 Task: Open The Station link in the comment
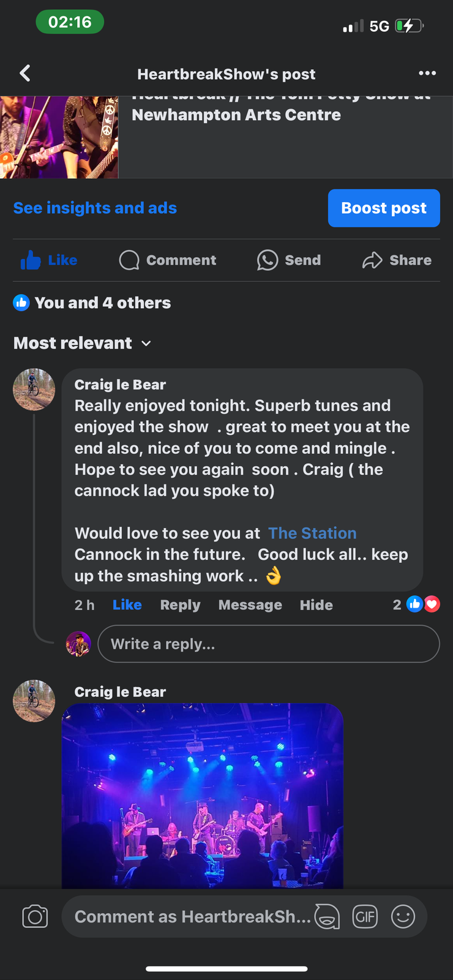click(312, 533)
